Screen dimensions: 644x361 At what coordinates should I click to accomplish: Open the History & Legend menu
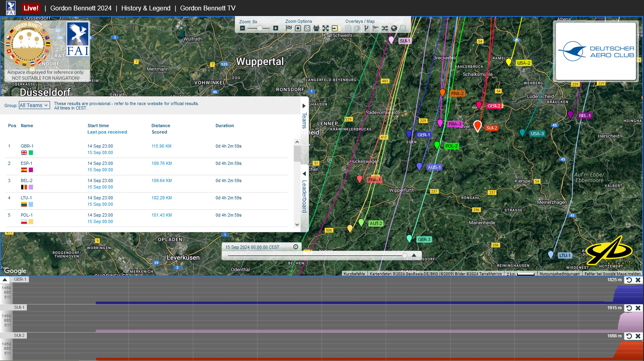[145, 8]
